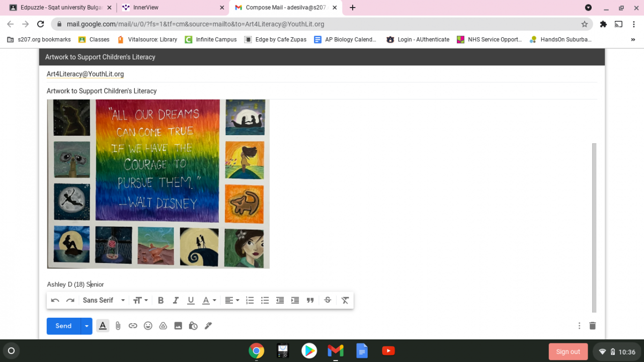Open the Login - AUthenticate bookmark
Screen dimensions: 644x362
click(x=418, y=40)
